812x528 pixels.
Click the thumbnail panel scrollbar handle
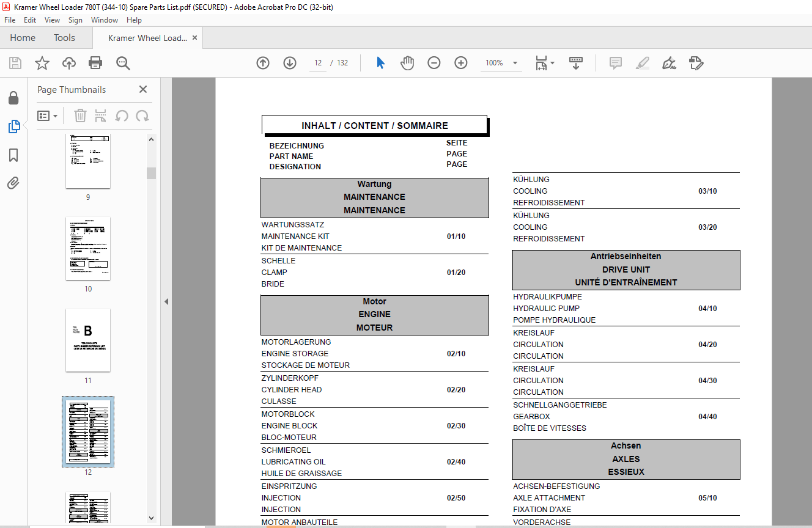tap(151, 173)
